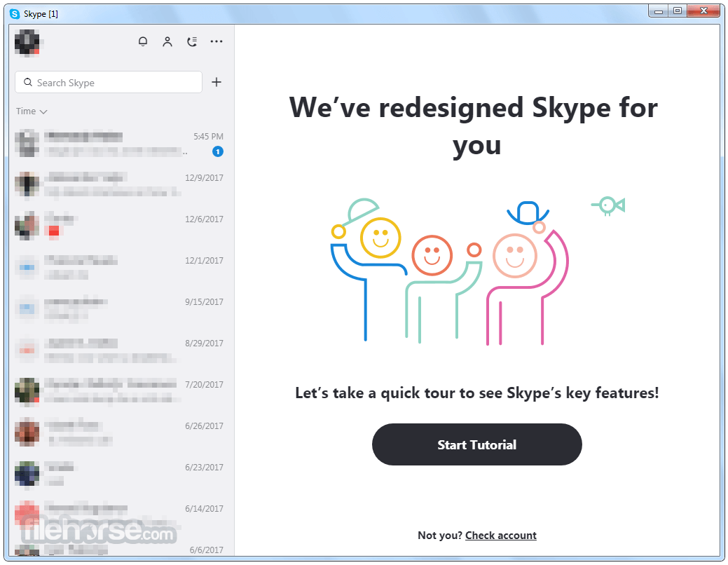728x565 pixels.
Task: Close the Skype window
Action: [x=703, y=11]
